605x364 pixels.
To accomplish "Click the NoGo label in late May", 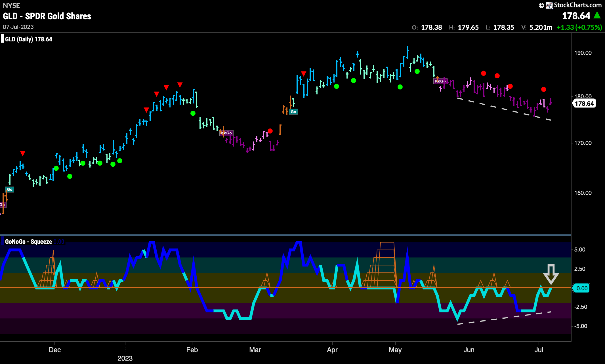I will click(440, 81).
